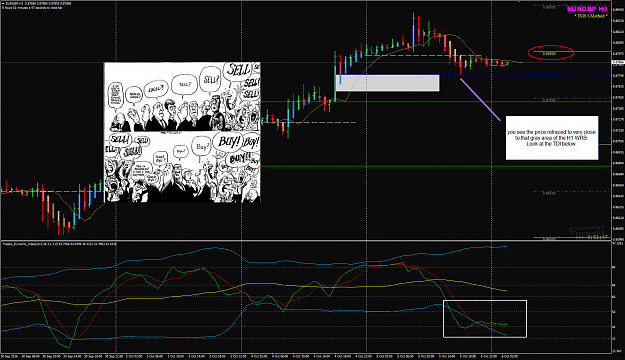Screen dimensions: 625x360
Task: Select the gray H1 WRB rectangle object
Action: click(387, 83)
